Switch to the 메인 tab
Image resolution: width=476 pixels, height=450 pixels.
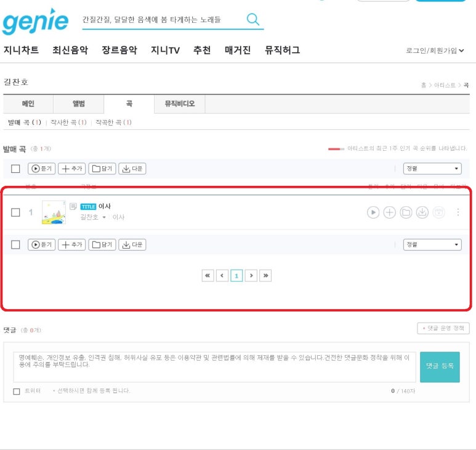[x=28, y=104]
